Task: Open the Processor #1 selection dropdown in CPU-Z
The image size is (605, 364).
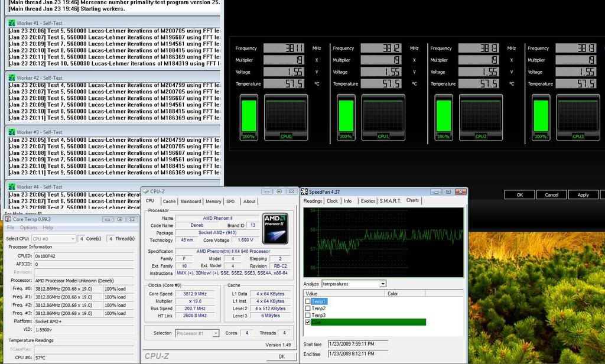Action: point(197,333)
